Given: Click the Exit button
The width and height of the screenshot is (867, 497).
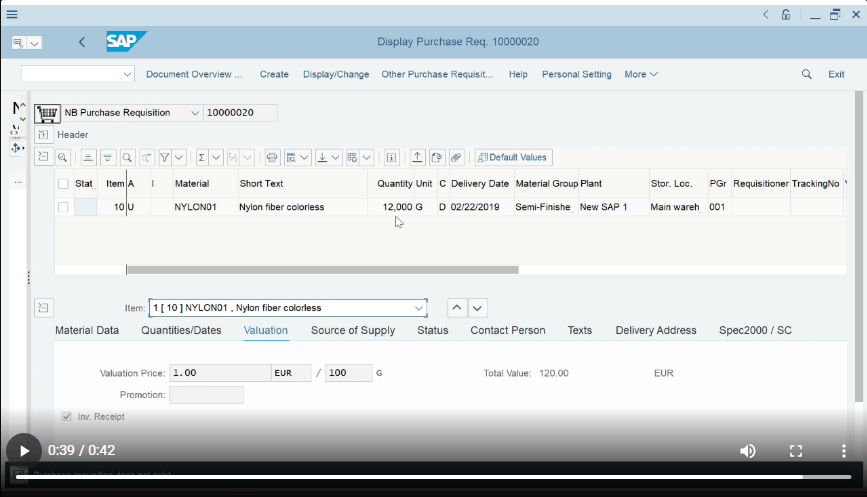Looking at the screenshot, I should (836, 74).
